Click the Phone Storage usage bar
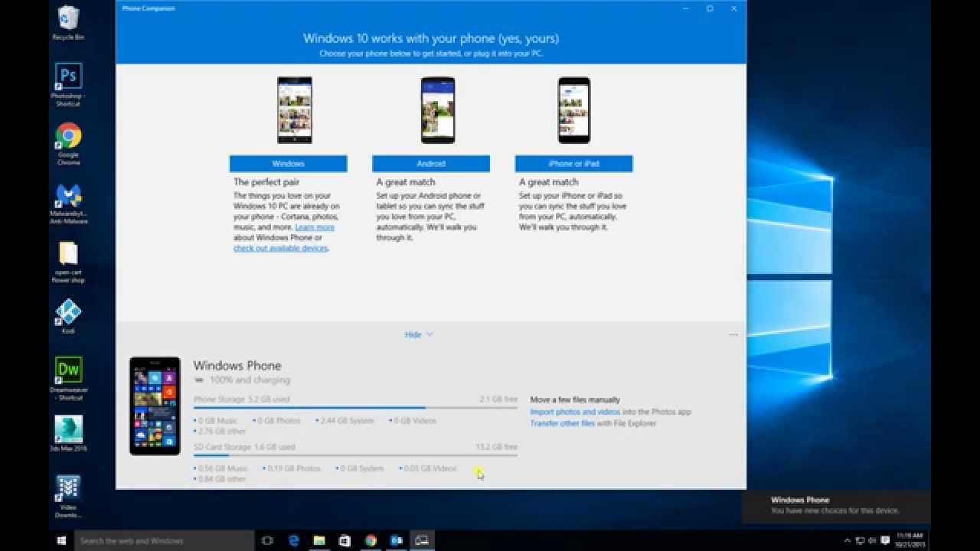This screenshot has width=980, height=551. 355,408
